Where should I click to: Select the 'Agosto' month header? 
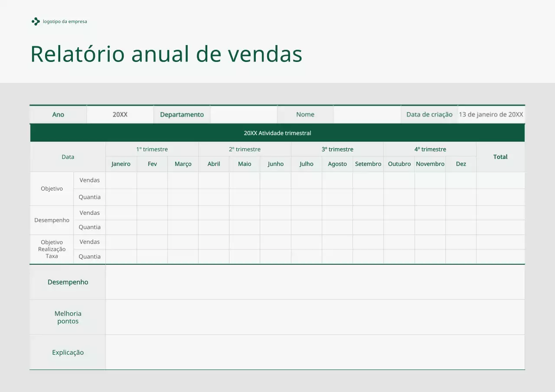tap(337, 164)
